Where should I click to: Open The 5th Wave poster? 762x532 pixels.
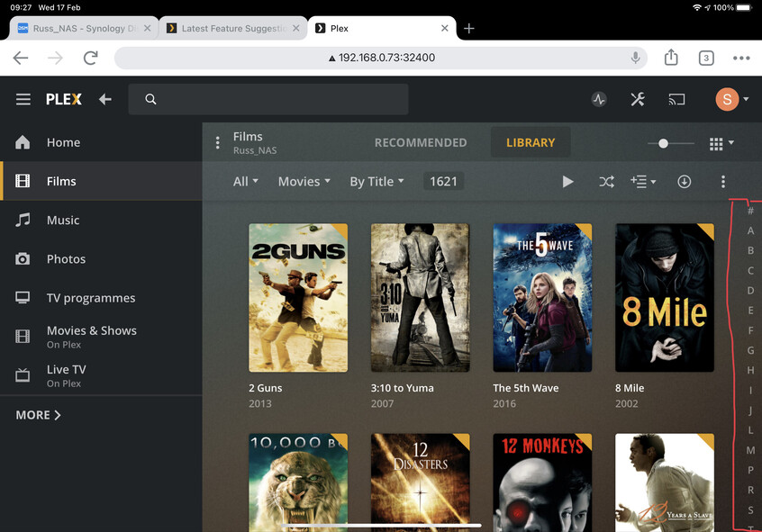pyautogui.click(x=542, y=298)
